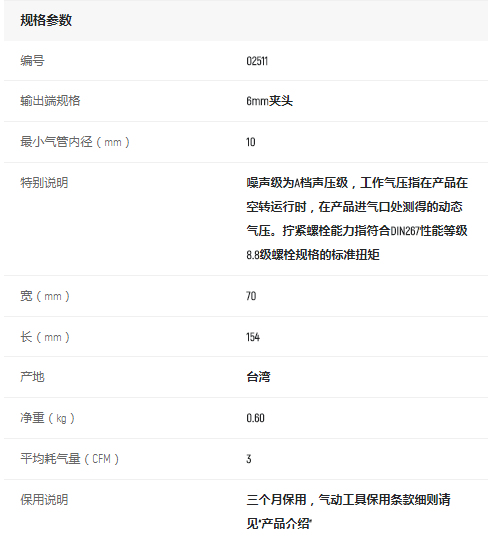Click the 最小气管内径 (mm) label

click(x=75, y=142)
